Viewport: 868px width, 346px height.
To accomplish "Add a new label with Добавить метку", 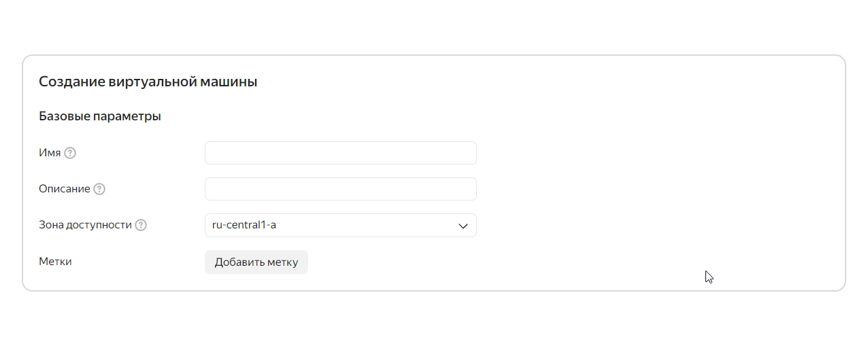I will (256, 262).
